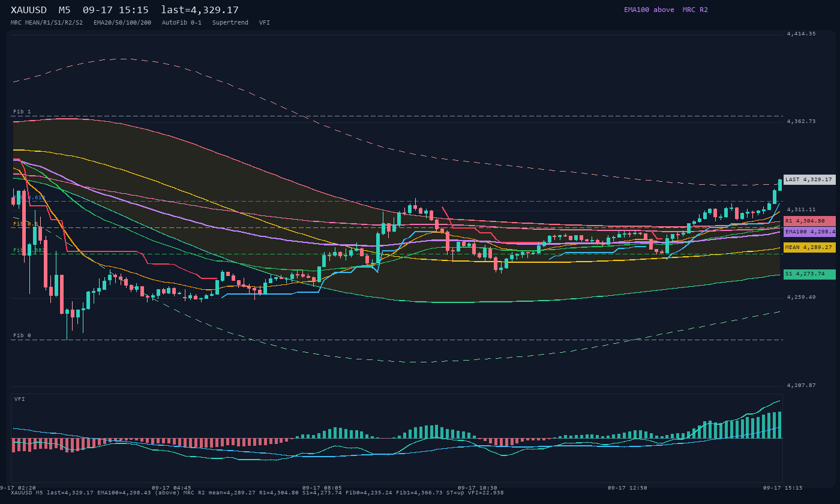This screenshot has height=504, width=840.
Task: Click the LAST 4,329.17 price tag
Action: [x=809, y=179]
